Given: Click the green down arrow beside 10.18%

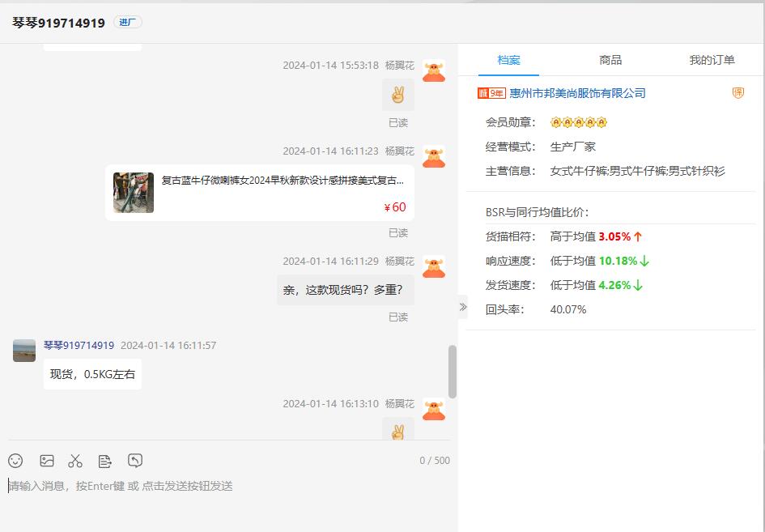Looking at the screenshot, I should 644,261.
